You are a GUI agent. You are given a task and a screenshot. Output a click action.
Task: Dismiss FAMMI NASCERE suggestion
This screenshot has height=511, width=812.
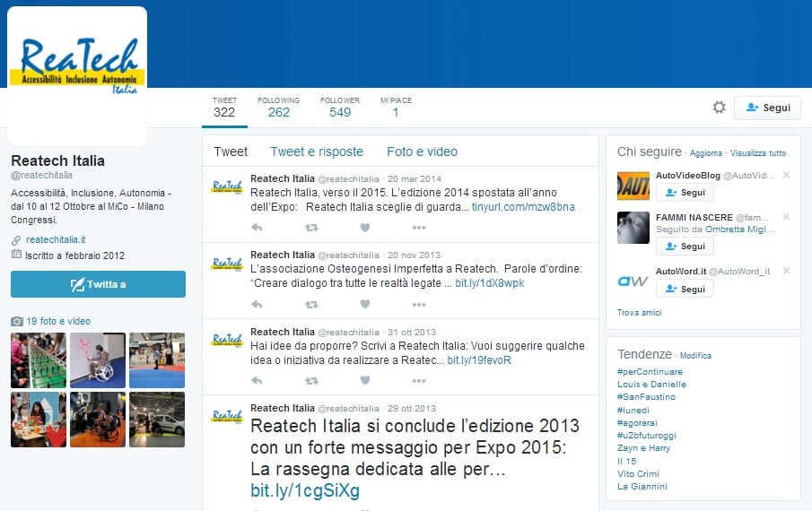click(787, 217)
